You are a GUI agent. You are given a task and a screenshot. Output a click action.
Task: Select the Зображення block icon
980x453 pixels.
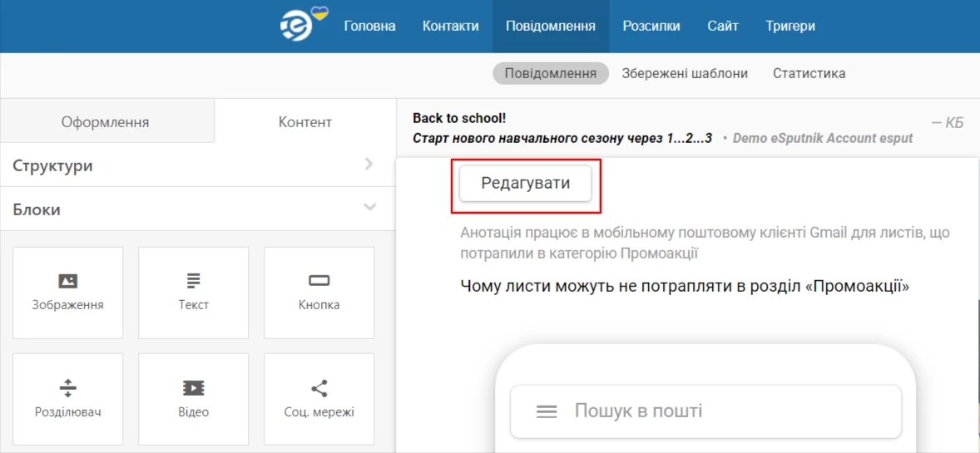(x=67, y=282)
